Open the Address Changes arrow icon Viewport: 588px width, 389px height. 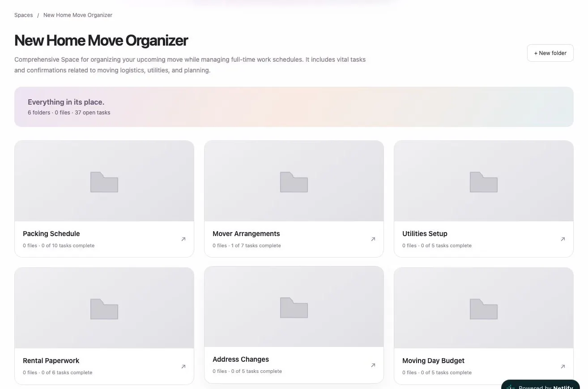click(373, 365)
